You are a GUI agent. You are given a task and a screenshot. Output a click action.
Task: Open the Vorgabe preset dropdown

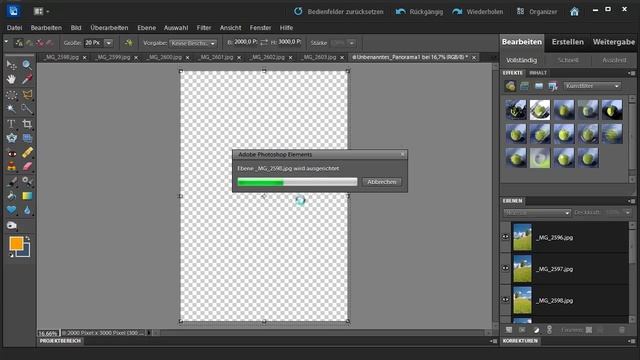tap(193, 43)
